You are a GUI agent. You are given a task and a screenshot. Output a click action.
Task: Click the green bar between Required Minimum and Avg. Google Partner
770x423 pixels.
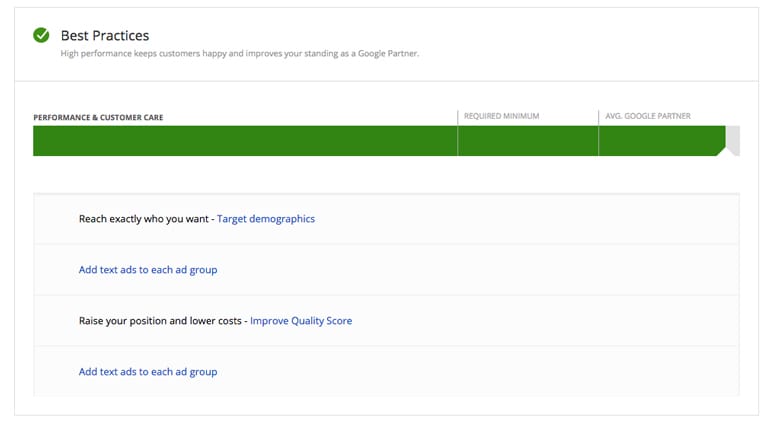click(x=528, y=141)
